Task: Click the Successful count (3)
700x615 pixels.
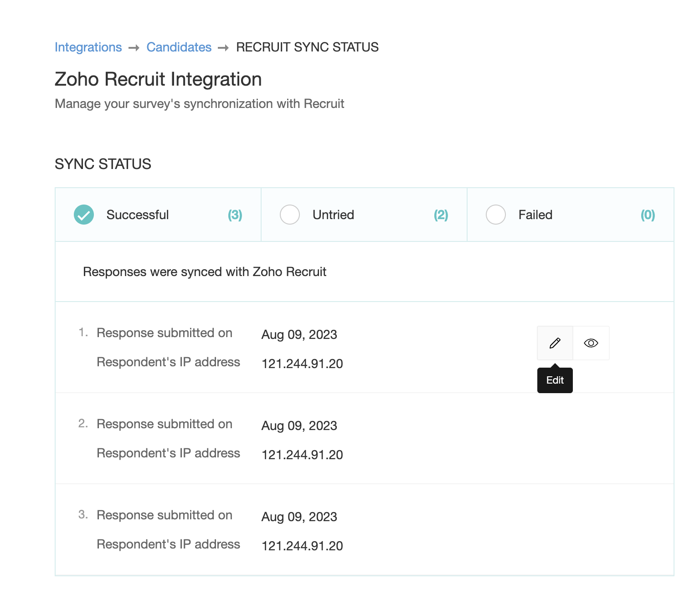Action: coord(235,215)
